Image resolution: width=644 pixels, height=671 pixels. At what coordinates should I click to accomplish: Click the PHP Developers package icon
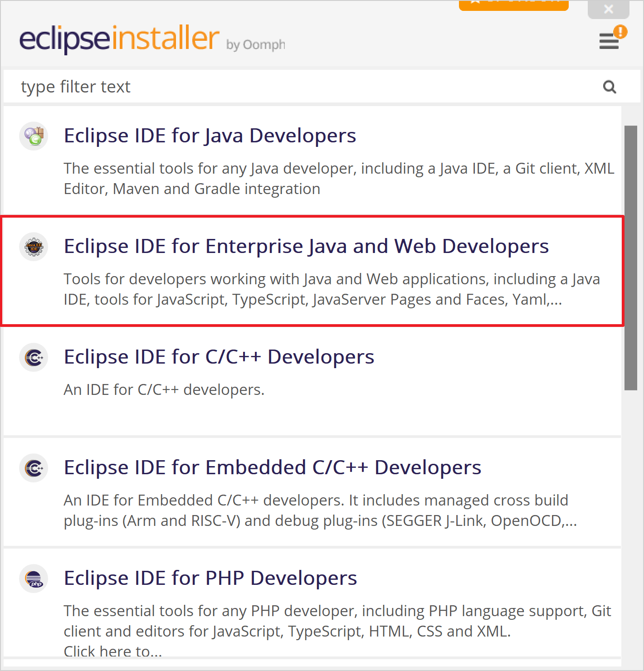coord(34,579)
